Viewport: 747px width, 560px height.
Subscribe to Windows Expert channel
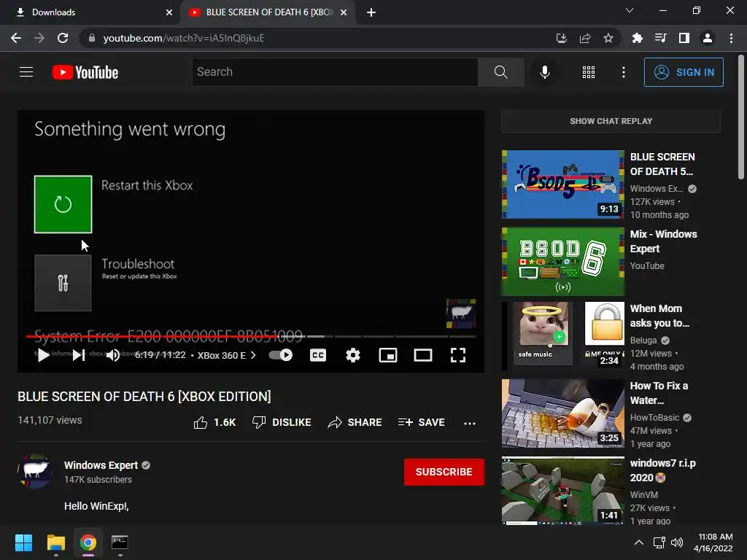pyautogui.click(x=444, y=472)
